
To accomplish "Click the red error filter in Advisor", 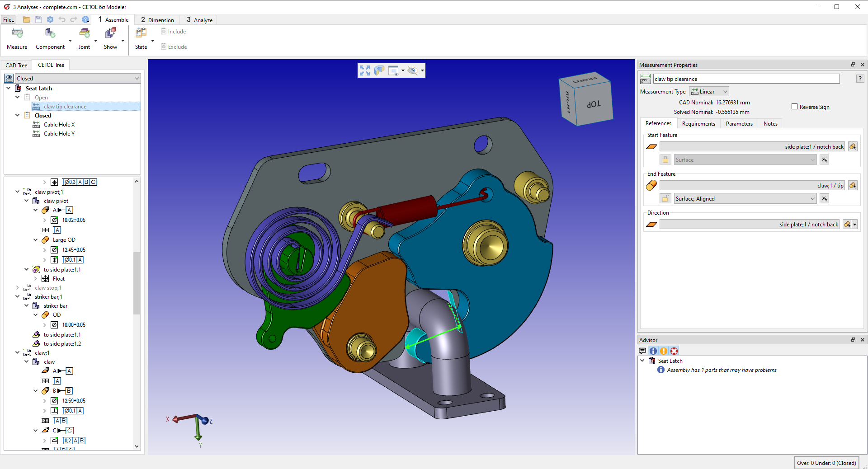I will point(674,351).
